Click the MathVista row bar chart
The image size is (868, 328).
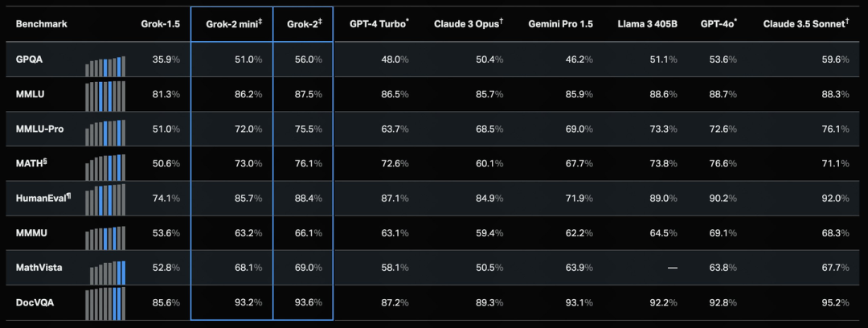(x=108, y=272)
